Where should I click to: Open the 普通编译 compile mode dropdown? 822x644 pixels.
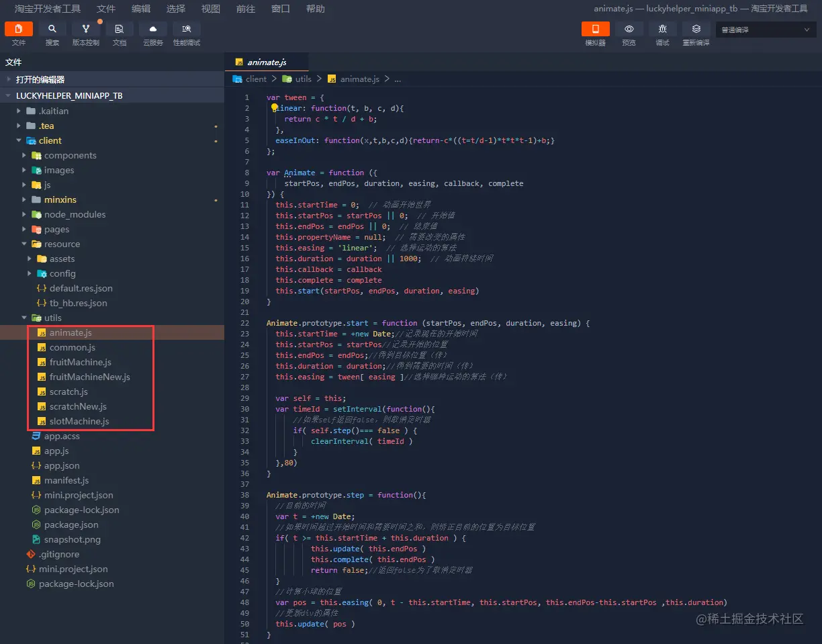click(766, 30)
